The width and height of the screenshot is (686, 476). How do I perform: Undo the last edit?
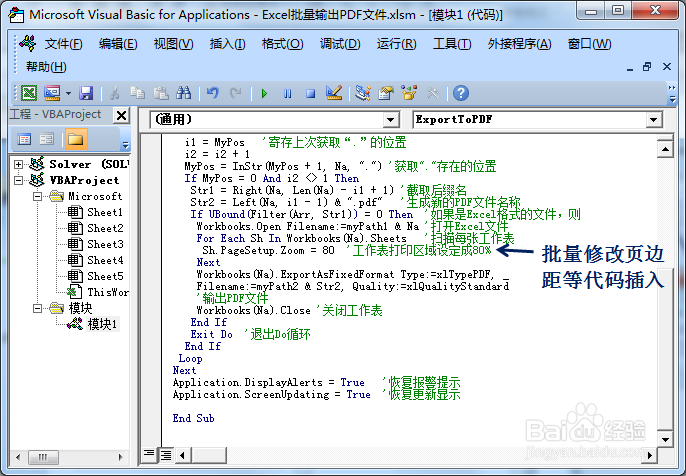point(213,93)
